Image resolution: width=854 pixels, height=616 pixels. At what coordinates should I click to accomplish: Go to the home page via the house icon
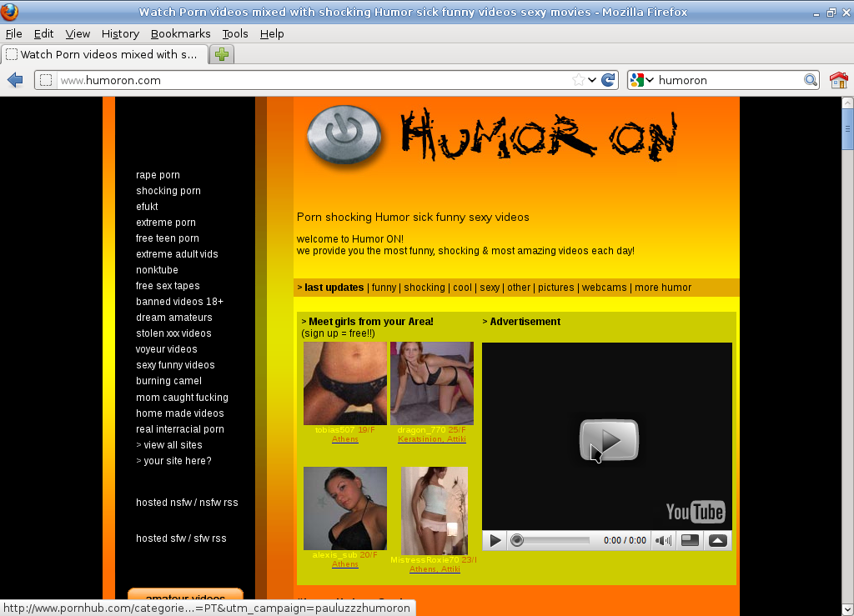(x=839, y=80)
